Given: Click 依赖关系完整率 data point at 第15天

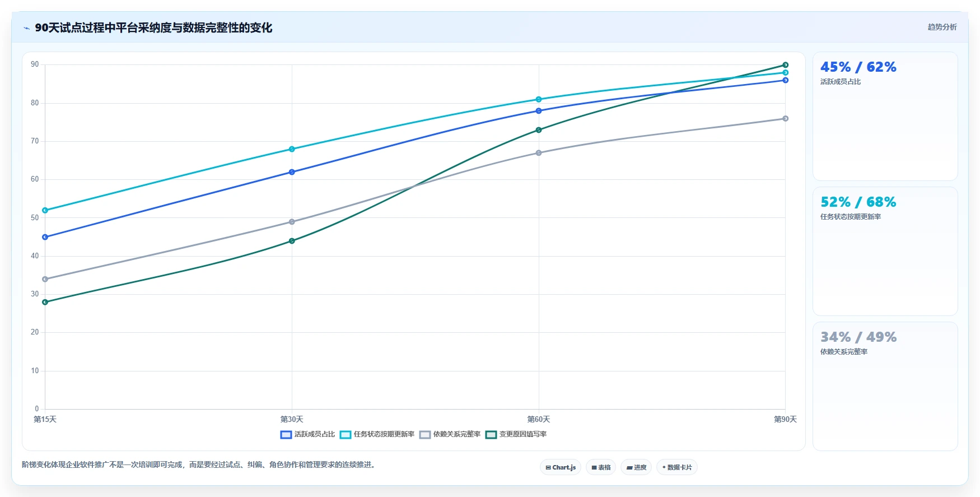Looking at the screenshot, I should 45,279.
